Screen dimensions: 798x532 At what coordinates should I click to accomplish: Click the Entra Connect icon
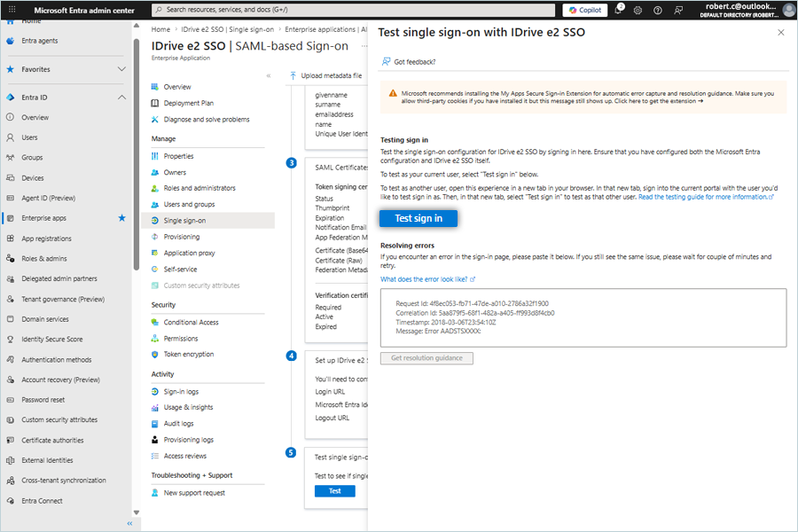coord(10,501)
